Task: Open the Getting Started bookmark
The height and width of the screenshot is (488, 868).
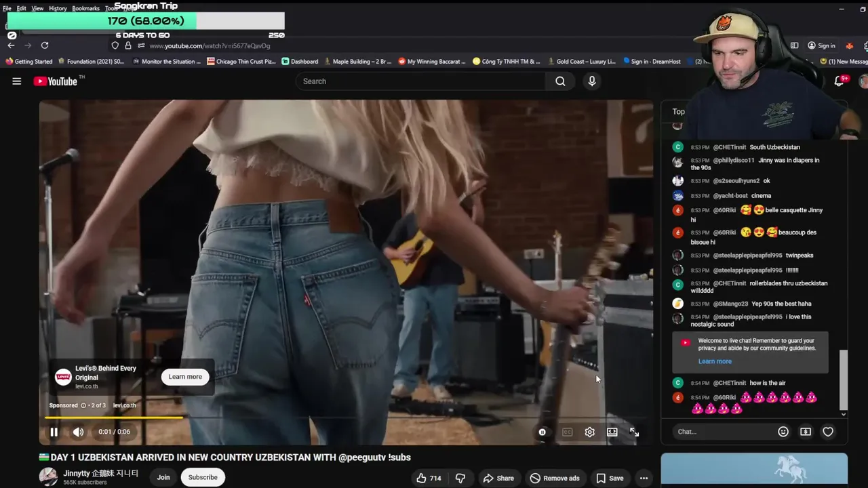Action: [28, 61]
